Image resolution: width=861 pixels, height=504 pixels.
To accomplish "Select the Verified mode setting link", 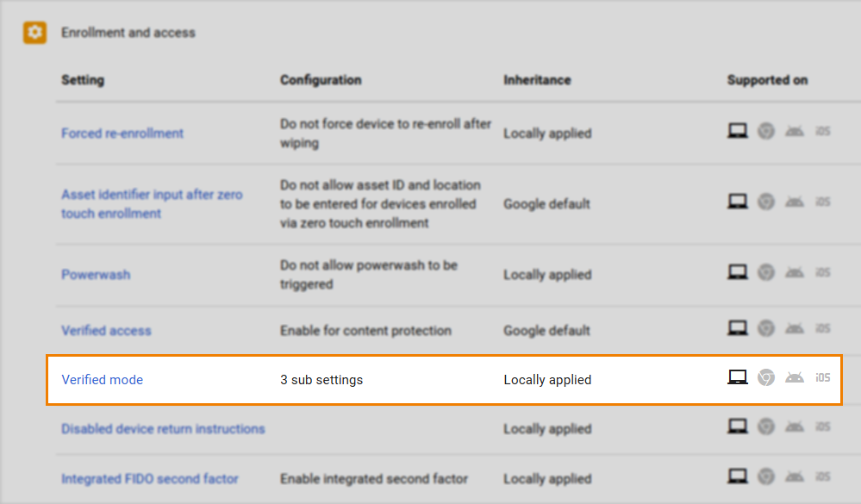I will click(102, 380).
